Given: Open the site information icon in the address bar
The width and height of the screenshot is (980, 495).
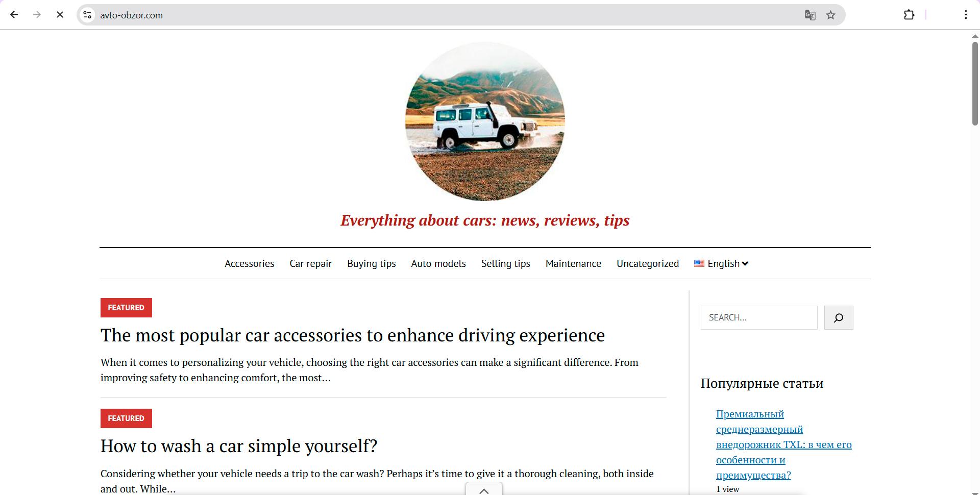Looking at the screenshot, I should [87, 15].
